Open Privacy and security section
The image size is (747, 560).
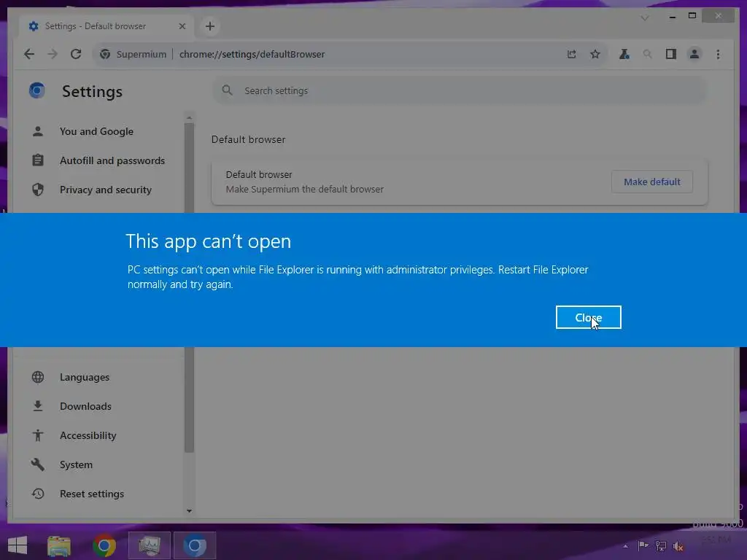[x=106, y=190]
